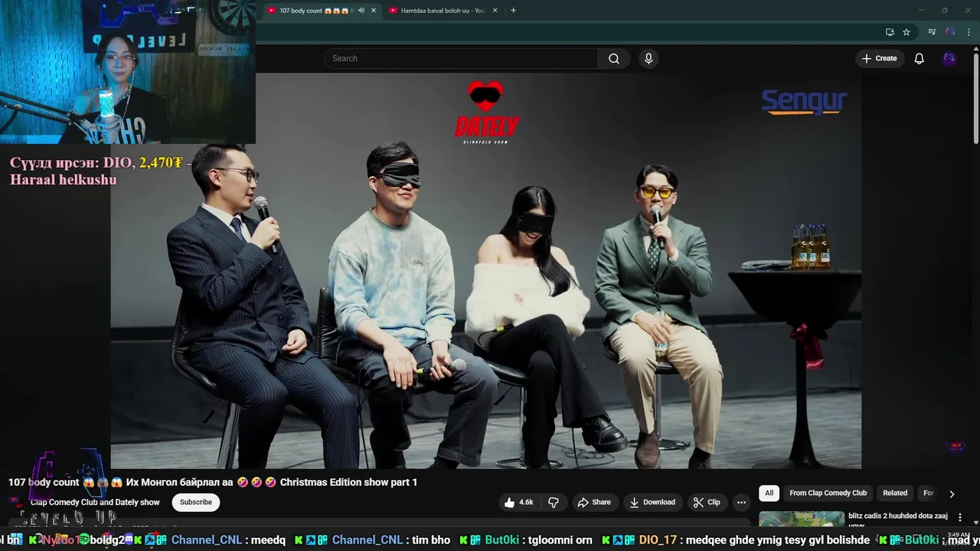The image size is (980, 551).
Task: Dislike the video with thumbs down
Action: [x=554, y=502]
